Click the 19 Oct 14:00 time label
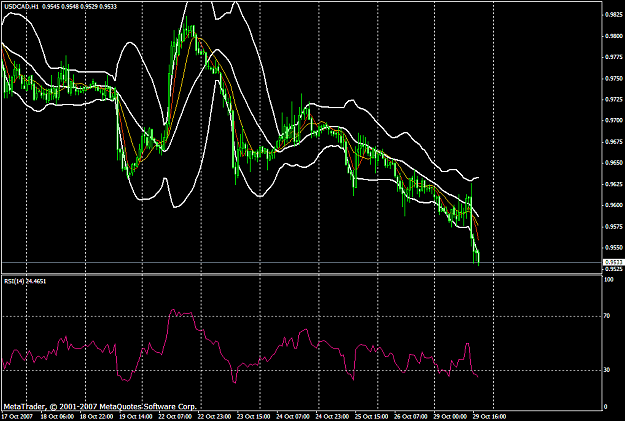Image resolution: width=625 pixels, height=421 pixels. coord(136,417)
